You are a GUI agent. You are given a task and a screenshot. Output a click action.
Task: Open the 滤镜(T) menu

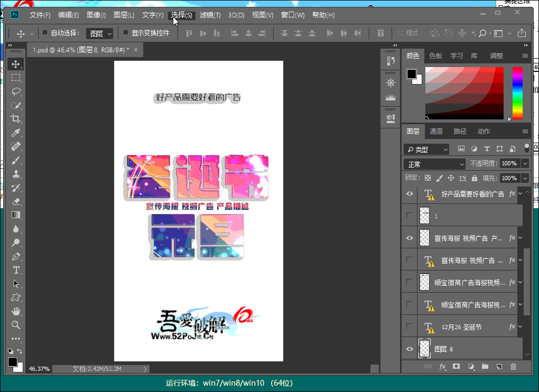[210, 15]
